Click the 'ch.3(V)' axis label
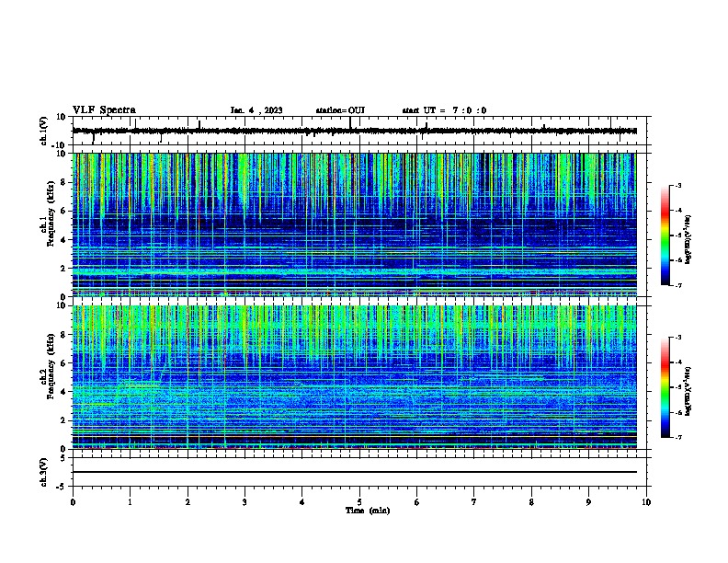Screen dimensions: 728x563 coord(44,472)
